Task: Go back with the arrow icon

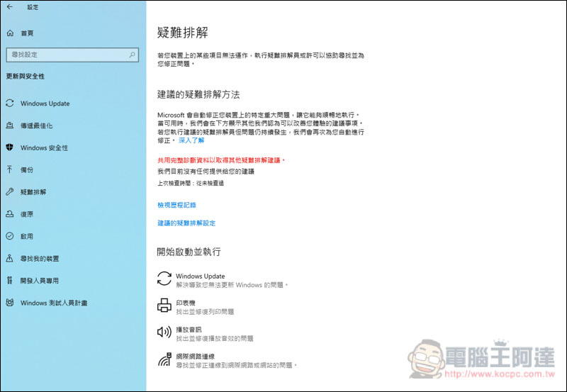Action: [x=10, y=7]
